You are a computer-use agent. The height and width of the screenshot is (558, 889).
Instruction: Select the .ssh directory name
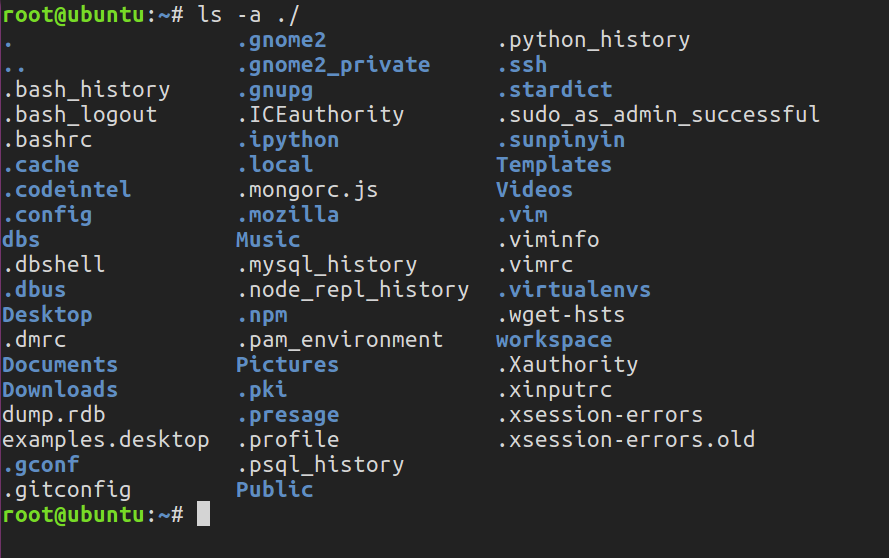tap(522, 65)
